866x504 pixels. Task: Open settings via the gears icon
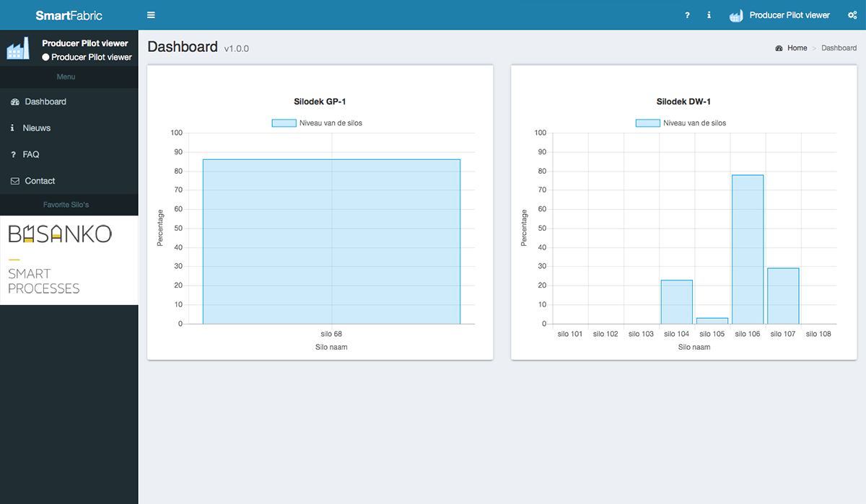[x=852, y=14]
